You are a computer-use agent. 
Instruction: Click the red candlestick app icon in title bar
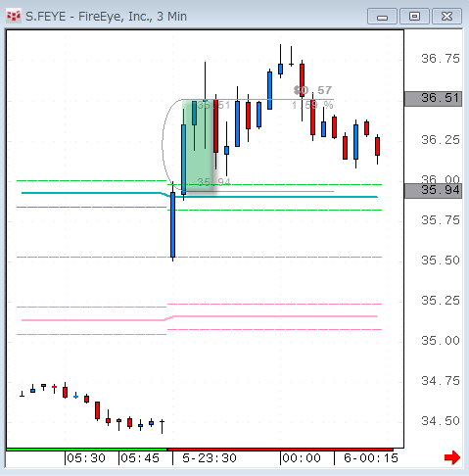pos(14,16)
